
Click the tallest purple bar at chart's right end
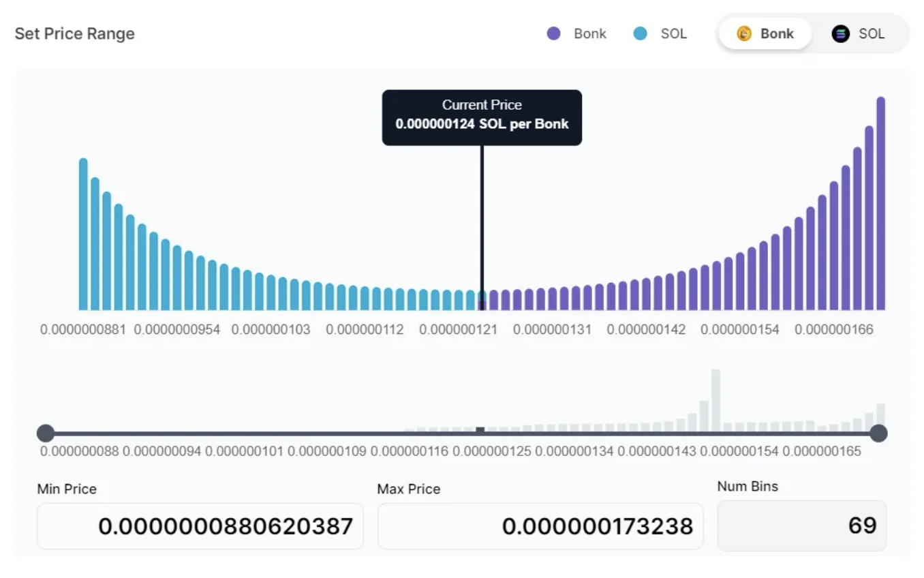pos(880,204)
